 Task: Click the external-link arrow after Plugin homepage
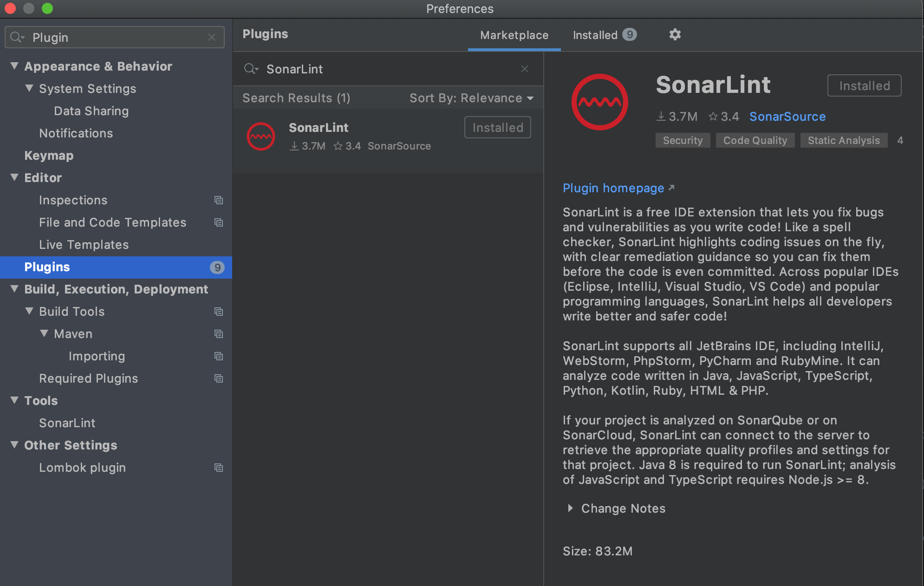[671, 188]
